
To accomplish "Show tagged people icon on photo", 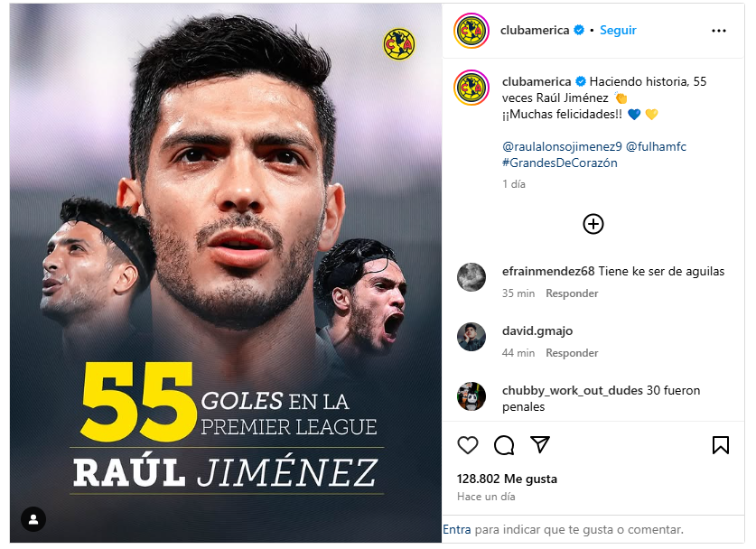I will pos(33,519).
